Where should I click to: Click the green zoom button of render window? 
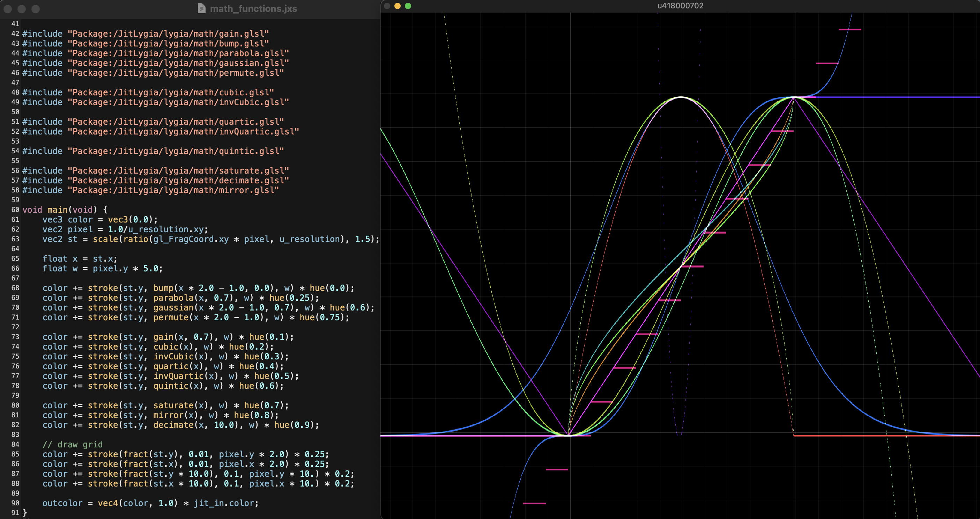pyautogui.click(x=408, y=6)
